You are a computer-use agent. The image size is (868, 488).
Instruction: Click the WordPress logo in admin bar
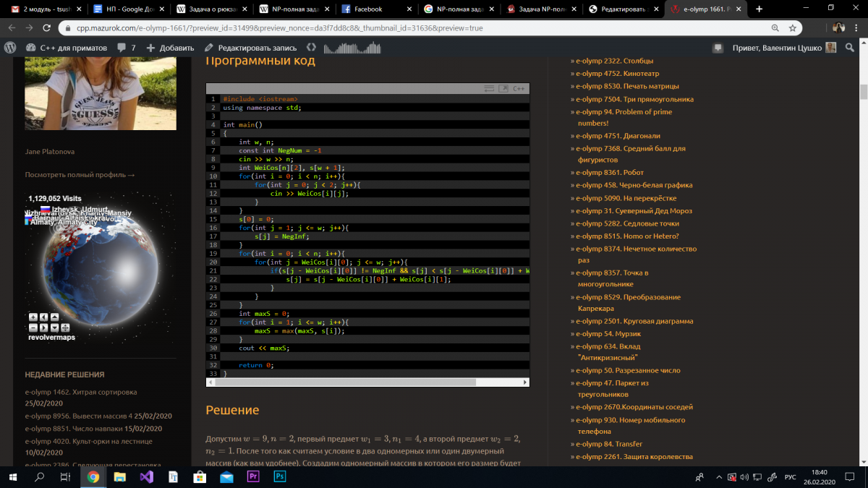click(9, 48)
